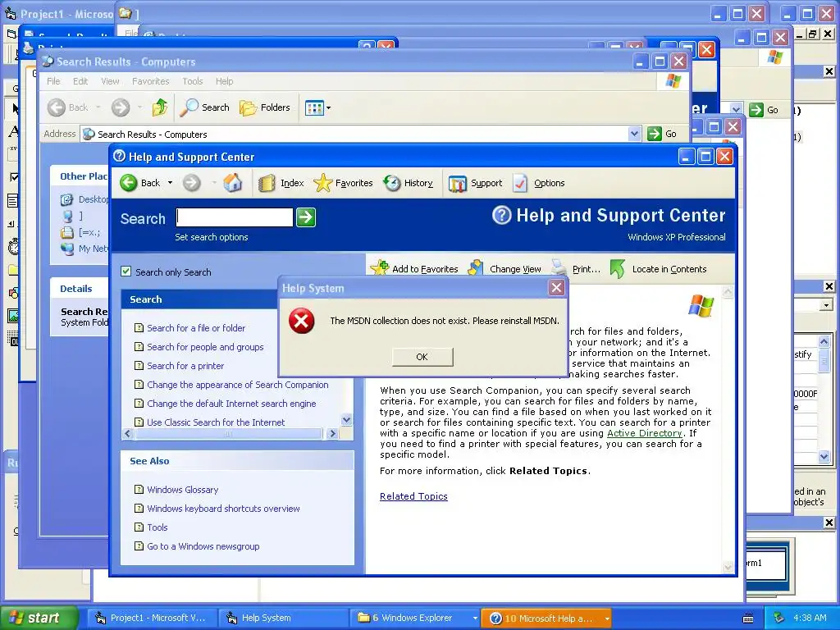Screen dimensions: 840x630
Task: Open Tools under See Also
Action: pyautogui.click(x=157, y=527)
